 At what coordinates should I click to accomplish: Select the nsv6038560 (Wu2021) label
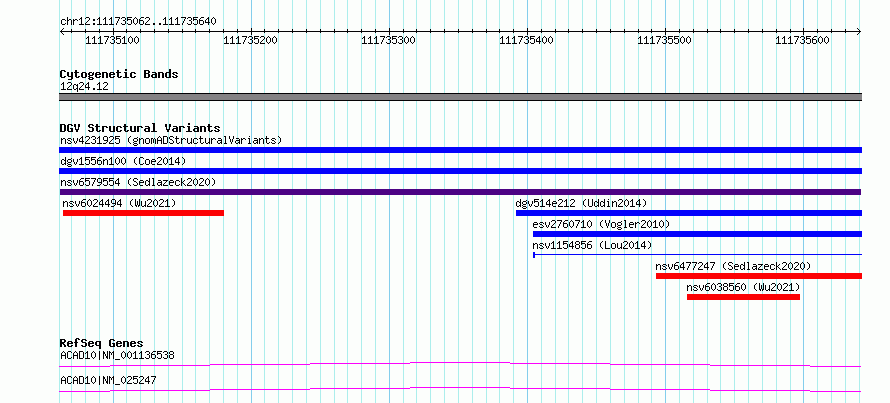point(743,287)
